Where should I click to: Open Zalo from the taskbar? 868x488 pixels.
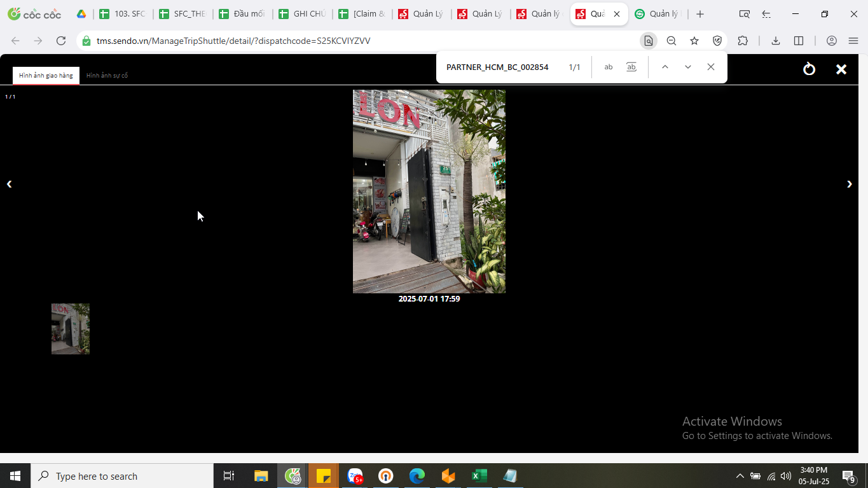355,476
